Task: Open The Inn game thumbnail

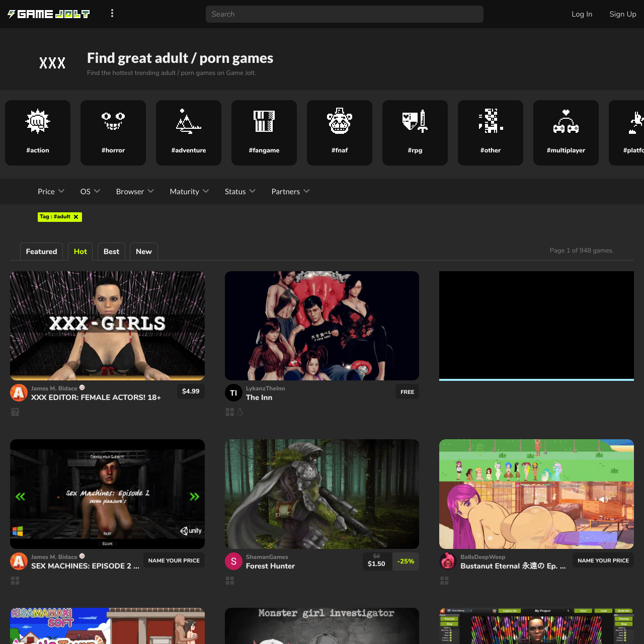Action: point(322,326)
